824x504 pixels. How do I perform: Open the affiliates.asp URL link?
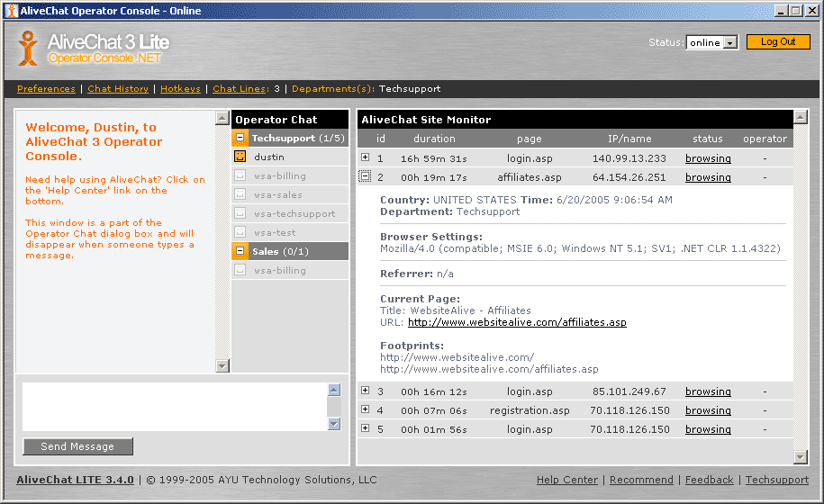pyautogui.click(x=517, y=322)
